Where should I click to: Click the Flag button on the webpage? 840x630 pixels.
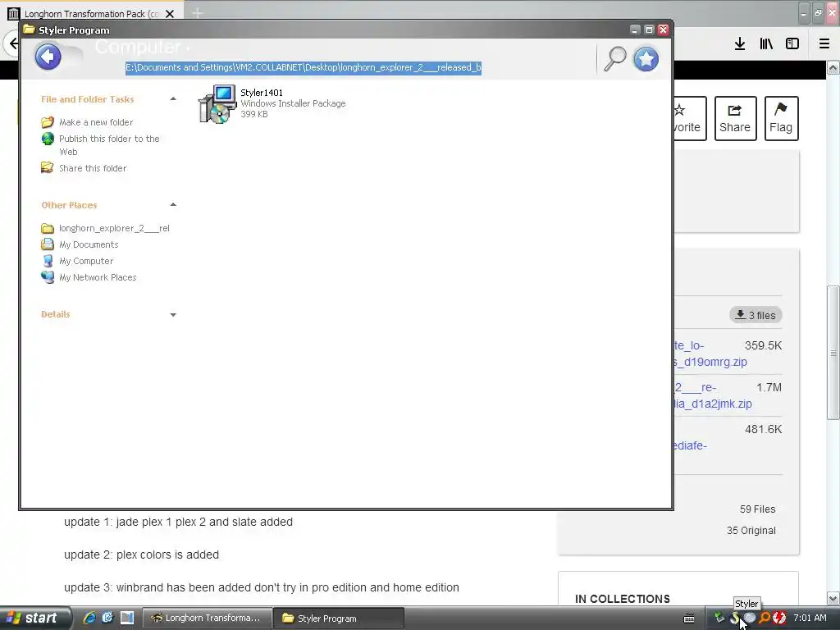point(781,118)
